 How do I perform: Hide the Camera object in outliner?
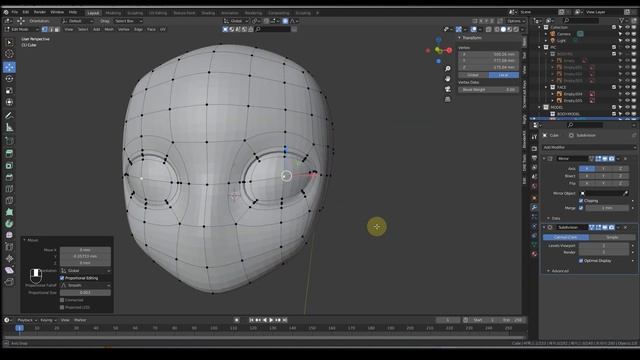pos(627,34)
